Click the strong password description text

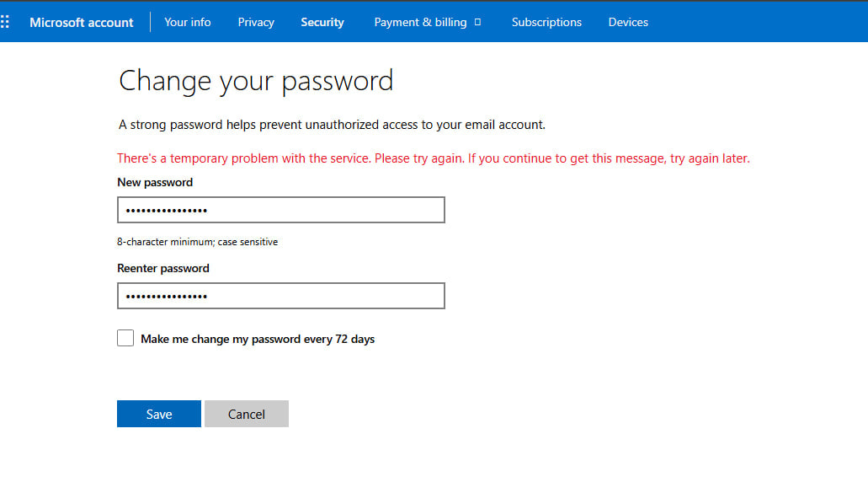tap(332, 125)
